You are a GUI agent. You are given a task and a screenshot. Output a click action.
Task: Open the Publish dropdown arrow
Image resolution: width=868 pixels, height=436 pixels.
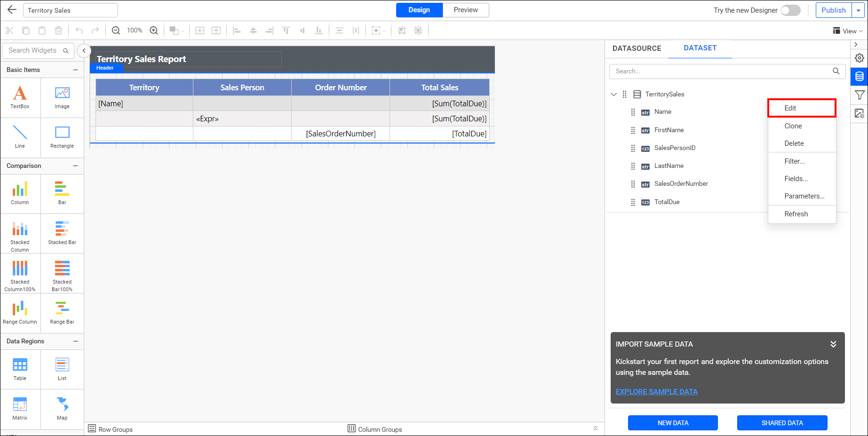858,10
